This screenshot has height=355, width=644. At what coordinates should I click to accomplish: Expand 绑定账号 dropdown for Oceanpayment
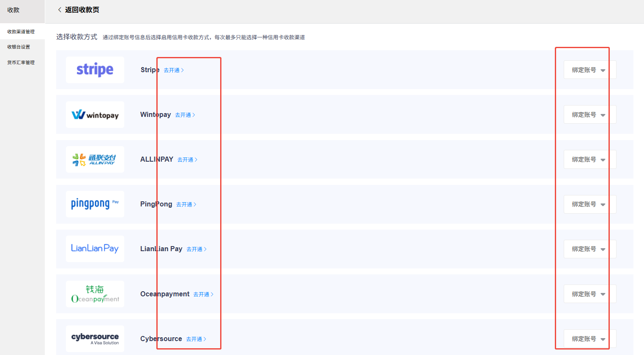[589, 294]
